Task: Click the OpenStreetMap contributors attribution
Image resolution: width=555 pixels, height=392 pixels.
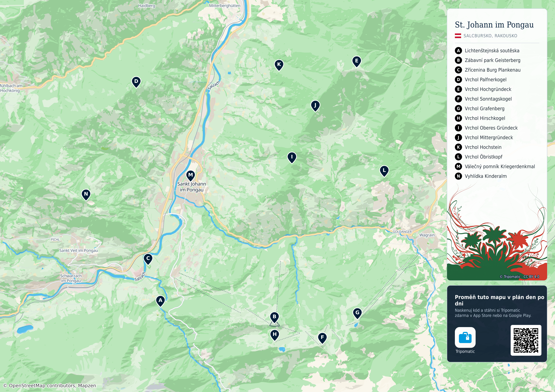Action: pos(50,385)
